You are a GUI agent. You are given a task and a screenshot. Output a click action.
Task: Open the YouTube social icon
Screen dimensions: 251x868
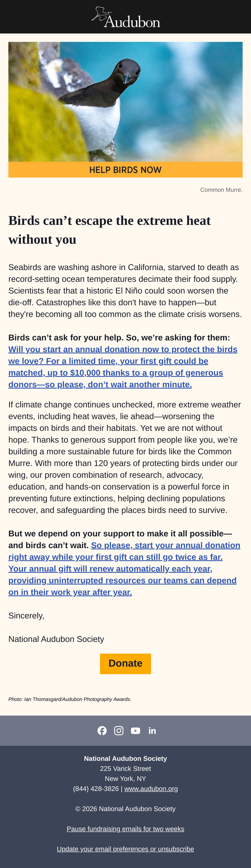[136, 730]
